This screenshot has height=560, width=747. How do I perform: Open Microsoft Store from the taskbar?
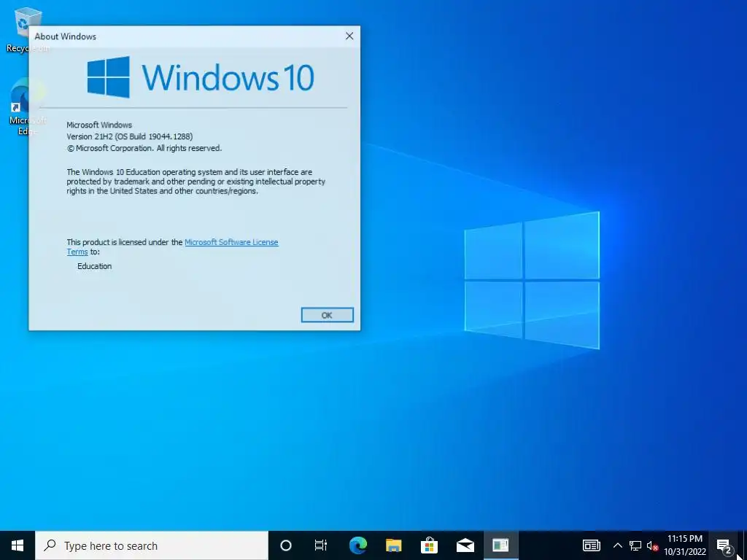pos(429,545)
